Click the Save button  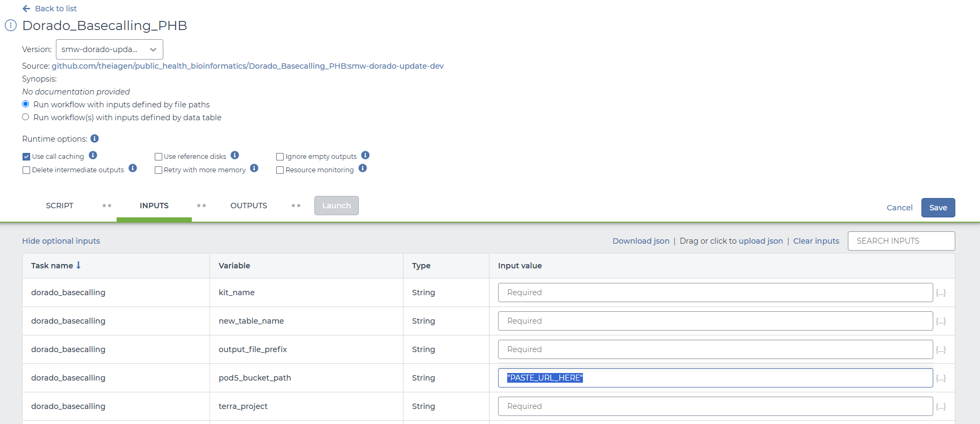(938, 208)
